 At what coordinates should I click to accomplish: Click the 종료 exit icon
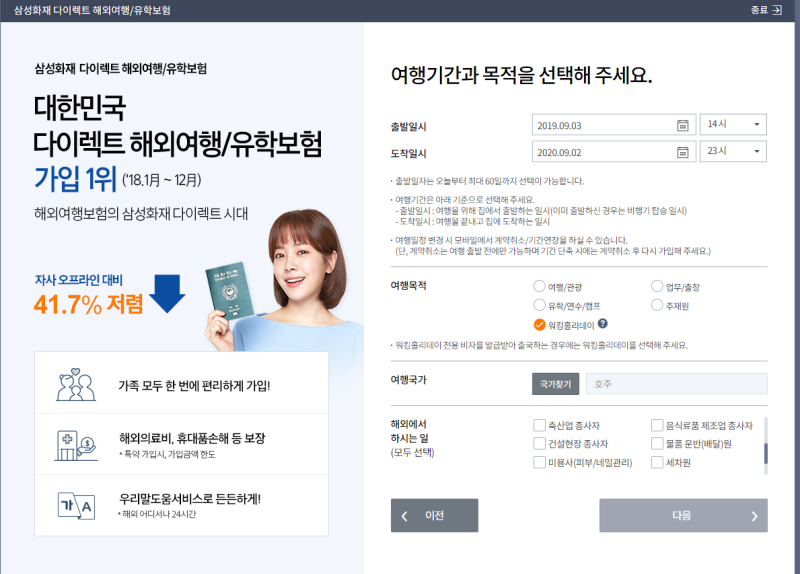tap(777, 10)
